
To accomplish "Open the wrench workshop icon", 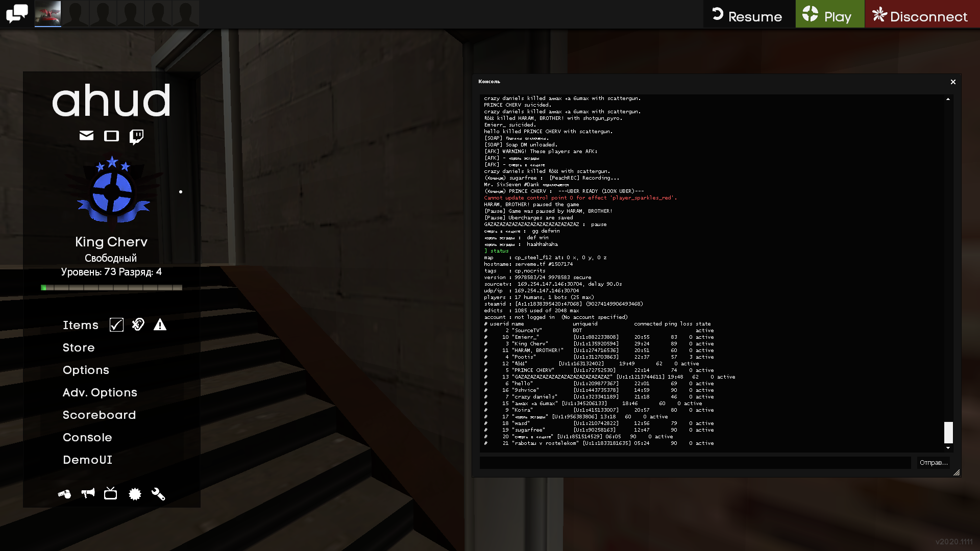I will click(158, 494).
